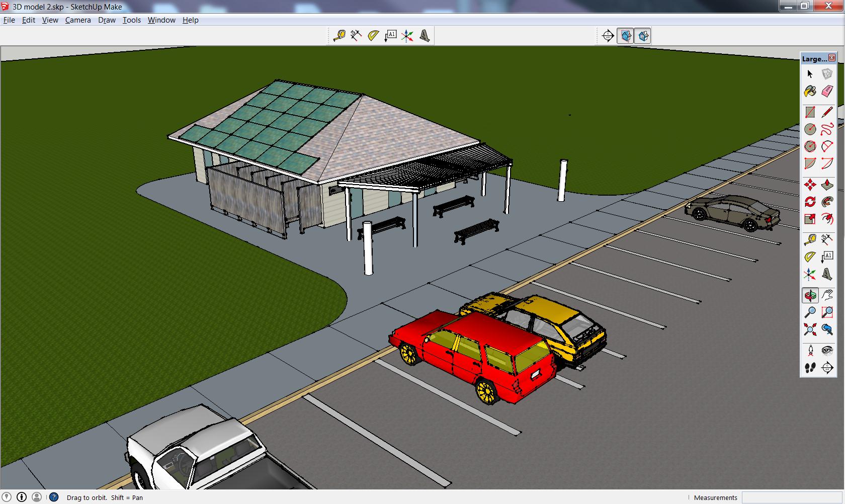The width and height of the screenshot is (845, 504).
Task: Open the Draw menu
Action: pos(107,20)
